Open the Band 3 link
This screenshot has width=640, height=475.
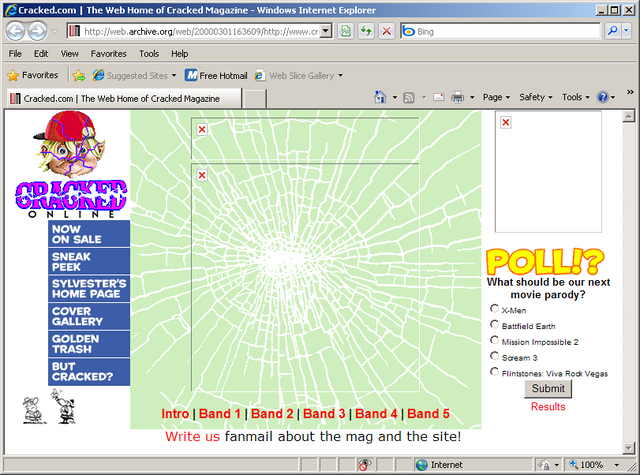[x=324, y=414]
